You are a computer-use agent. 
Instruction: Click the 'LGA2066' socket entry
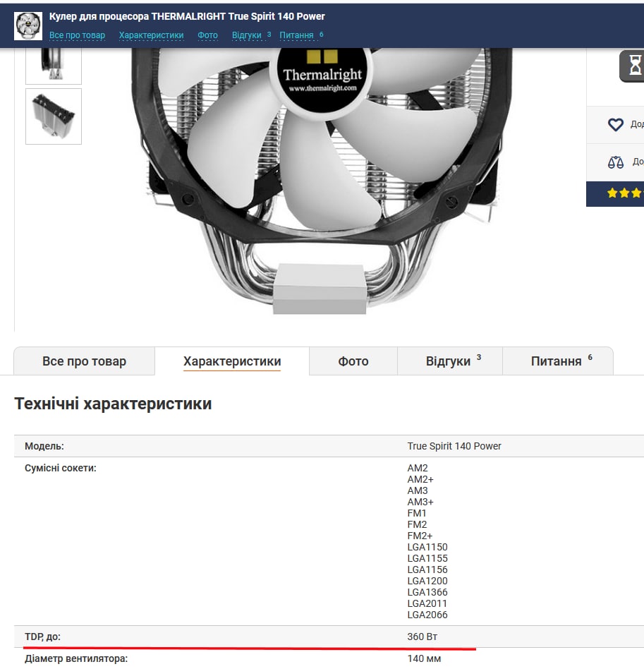[427, 615]
